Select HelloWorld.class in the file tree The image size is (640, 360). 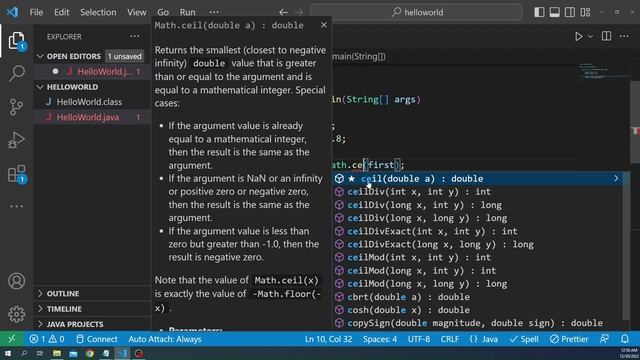(x=93, y=102)
